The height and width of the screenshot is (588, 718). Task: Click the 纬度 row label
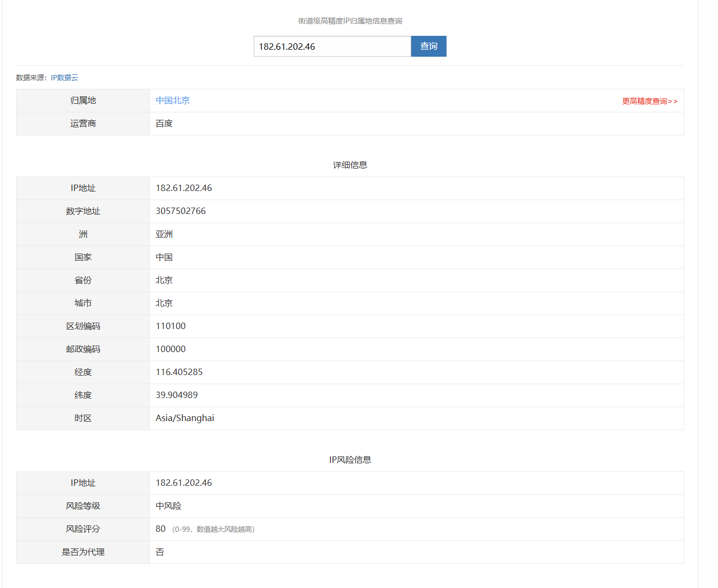[83, 395]
